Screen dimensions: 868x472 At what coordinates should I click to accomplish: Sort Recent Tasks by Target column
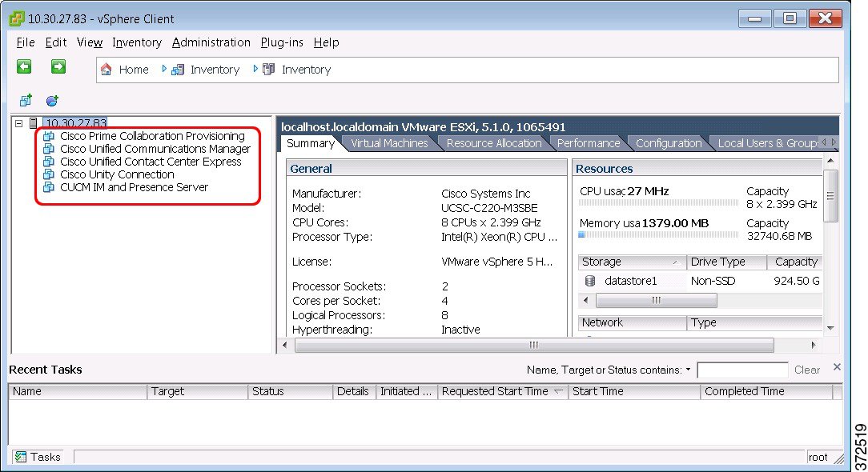click(x=198, y=392)
